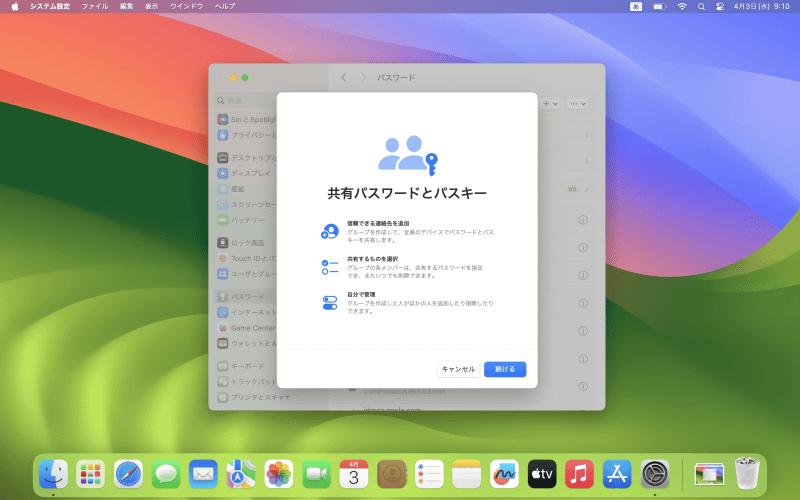
Task: Open the Trash in the Dock
Action: click(747, 474)
